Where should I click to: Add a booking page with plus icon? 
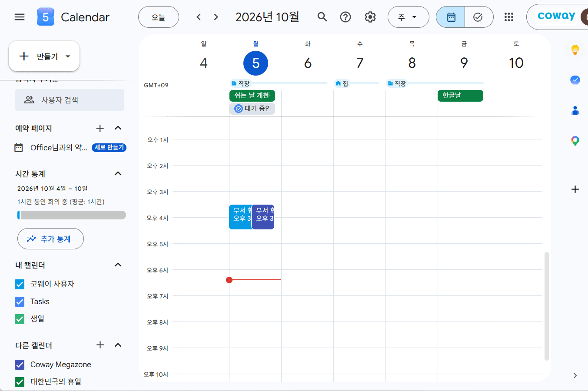coord(100,128)
